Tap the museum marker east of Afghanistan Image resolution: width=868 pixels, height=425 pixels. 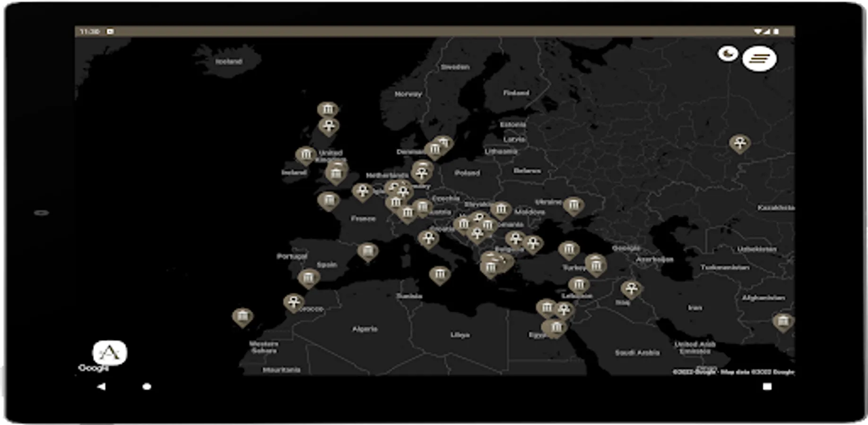click(x=783, y=323)
